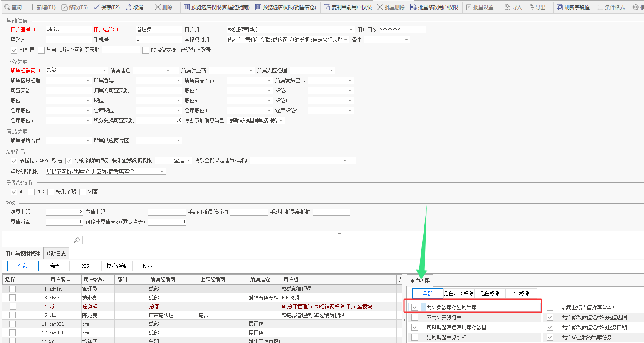Screen dimensions: 644x343
Task: Open the 用户组 dropdown
Action: tap(352, 30)
